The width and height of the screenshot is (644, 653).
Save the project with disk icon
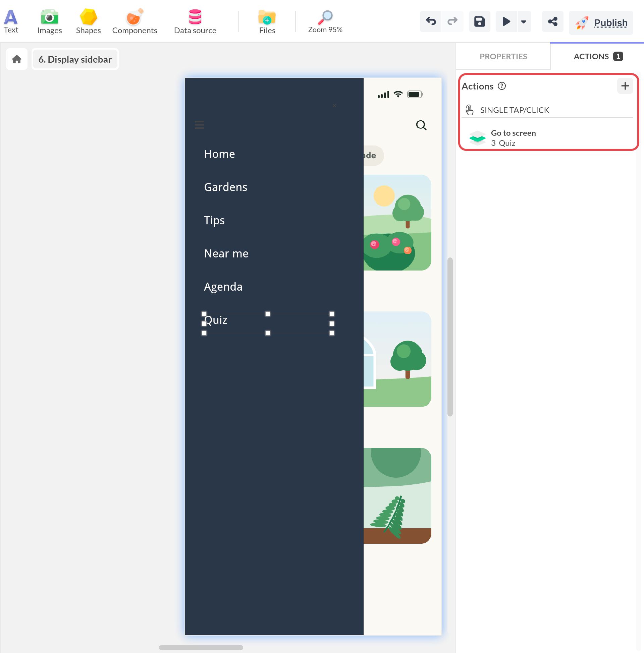(x=479, y=22)
